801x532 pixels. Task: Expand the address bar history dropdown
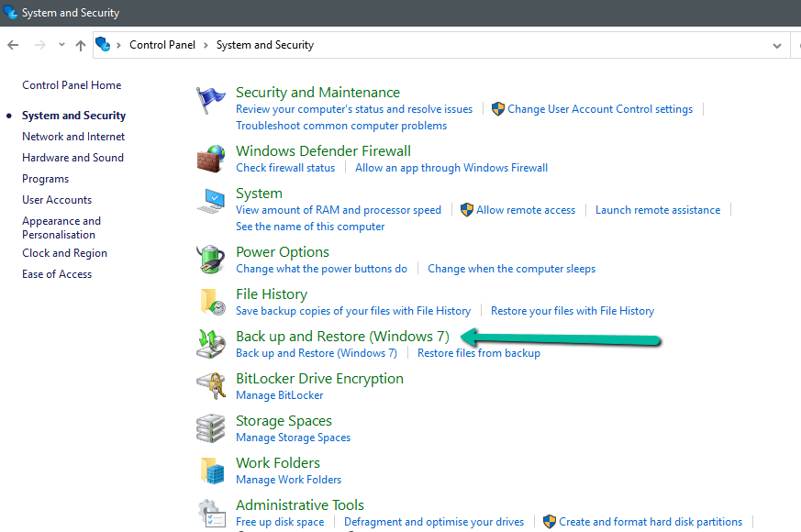[x=777, y=45]
